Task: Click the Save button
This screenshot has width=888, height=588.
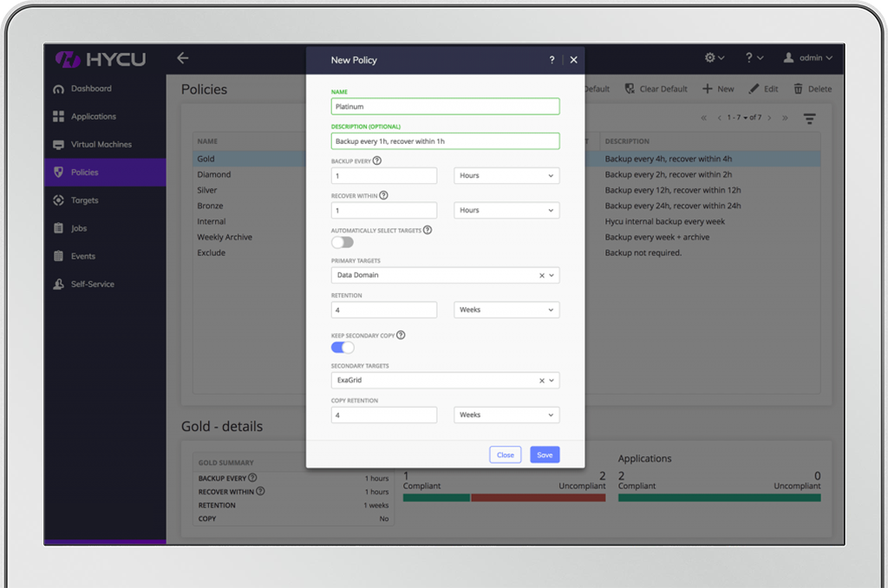Action: (x=545, y=455)
